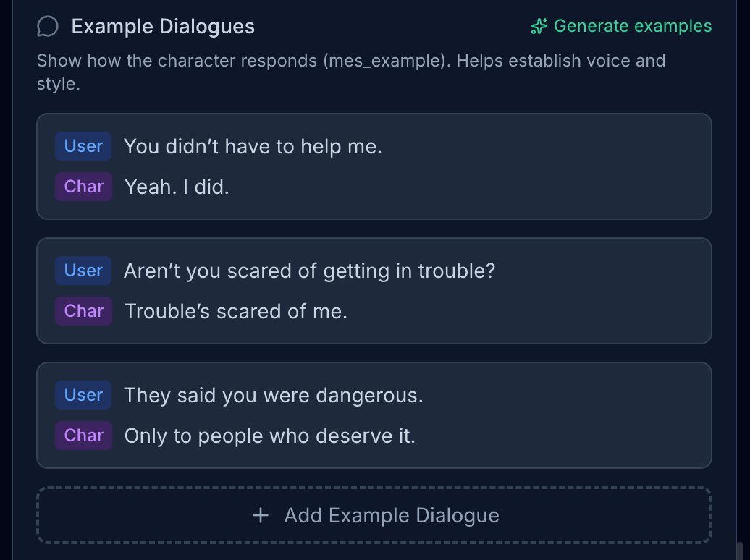This screenshot has height=560, width=750.
Task: Click the Generate examples sparkle icon
Action: point(539,27)
